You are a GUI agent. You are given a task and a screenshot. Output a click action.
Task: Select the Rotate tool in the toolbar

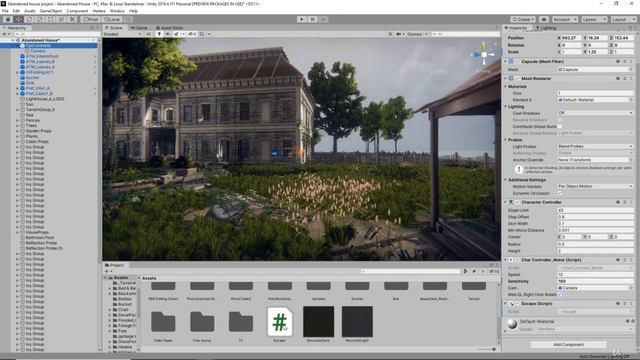click(x=29, y=19)
